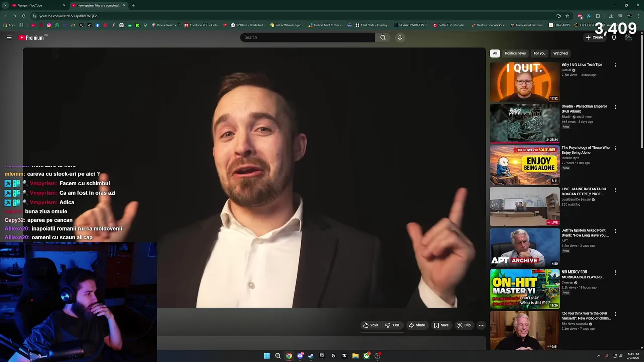Open more actions under the video
Screen dimensions: 644x362
click(481, 325)
